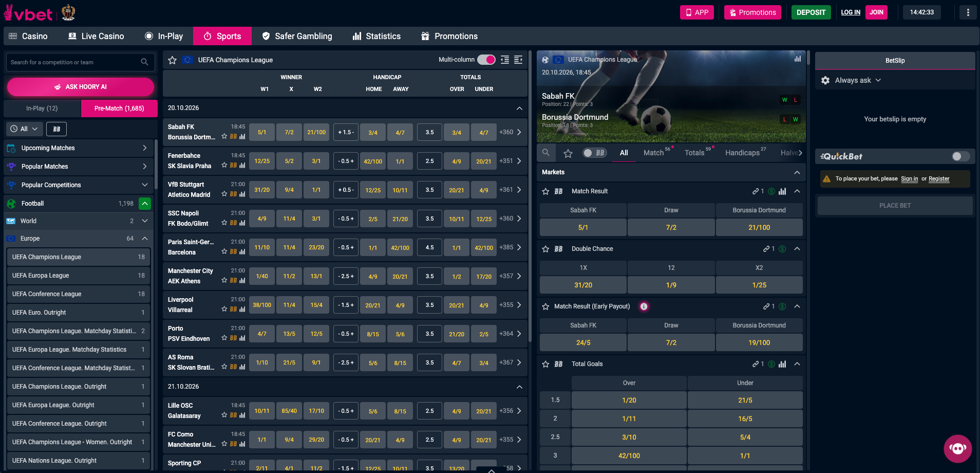
Task: Click Bet Builder icon on Liverpool Villarreal row
Action: (x=233, y=309)
